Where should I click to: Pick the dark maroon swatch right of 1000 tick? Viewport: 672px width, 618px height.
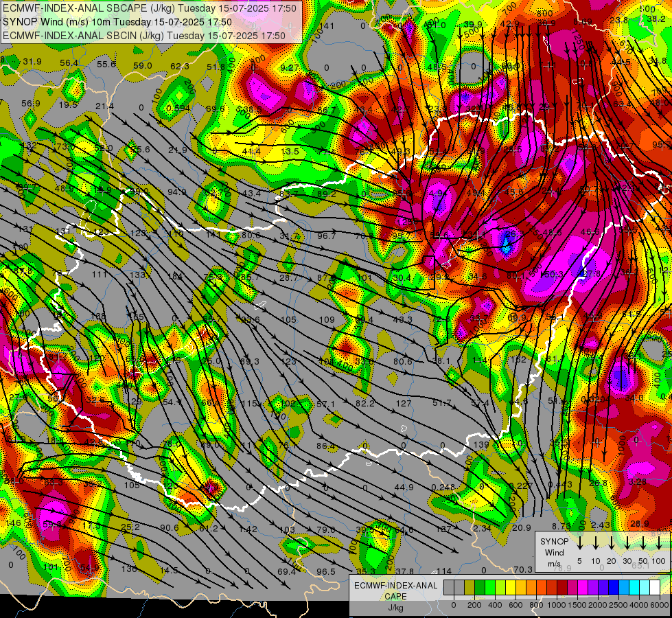pyautogui.click(x=562, y=588)
